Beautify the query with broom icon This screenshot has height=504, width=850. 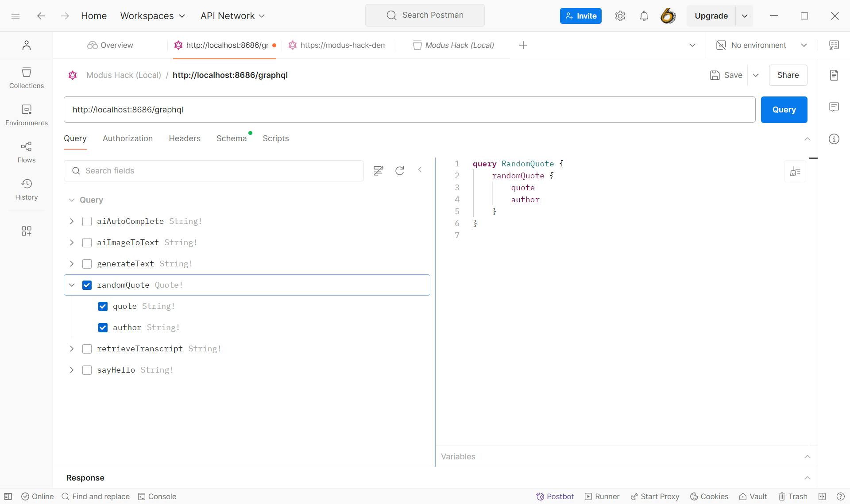(795, 172)
